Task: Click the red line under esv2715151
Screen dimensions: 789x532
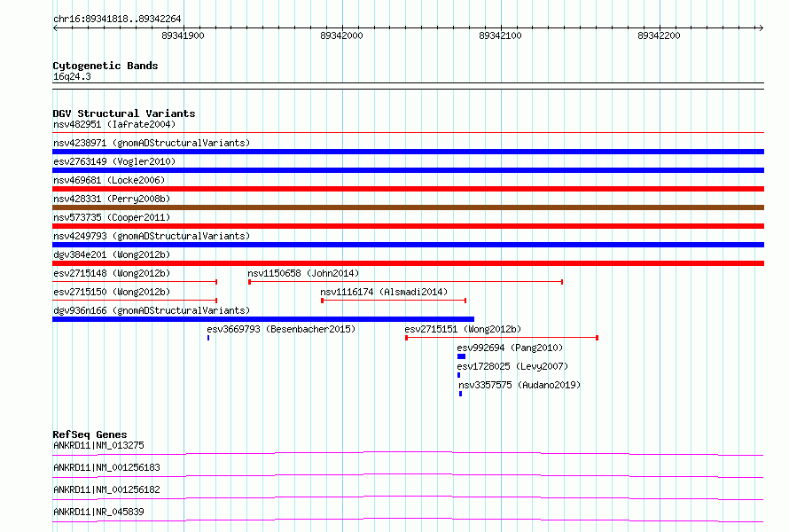Action: click(502, 338)
